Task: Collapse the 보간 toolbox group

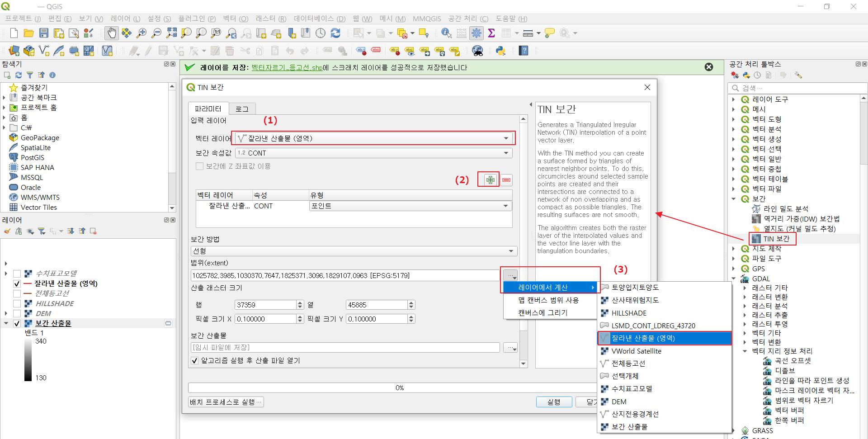Action: pyautogui.click(x=734, y=199)
